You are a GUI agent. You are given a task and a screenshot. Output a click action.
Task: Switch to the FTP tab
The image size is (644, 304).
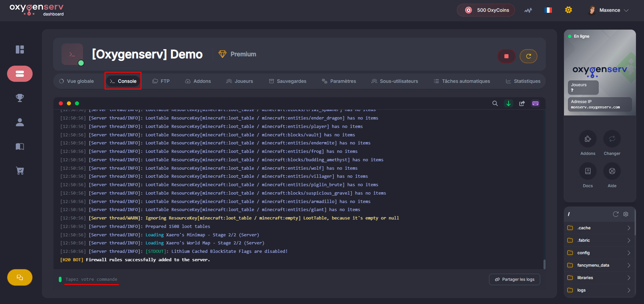click(161, 81)
